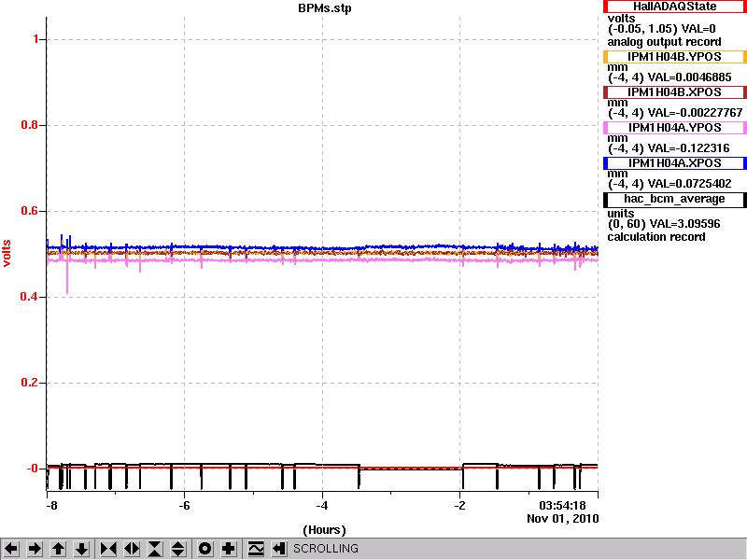Screen dimensions: 747x560
Task: Click the '1' y-axis tick label
Action: tap(35, 39)
